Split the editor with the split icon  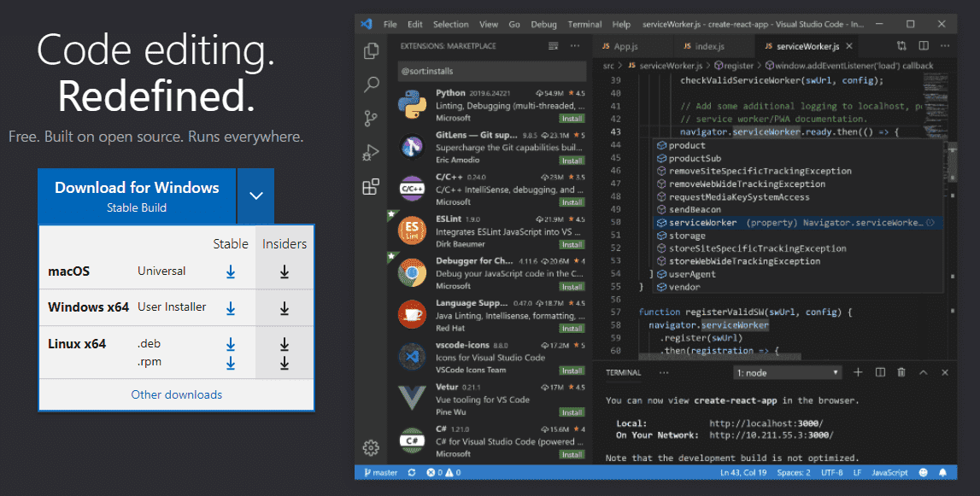[x=924, y=46]
